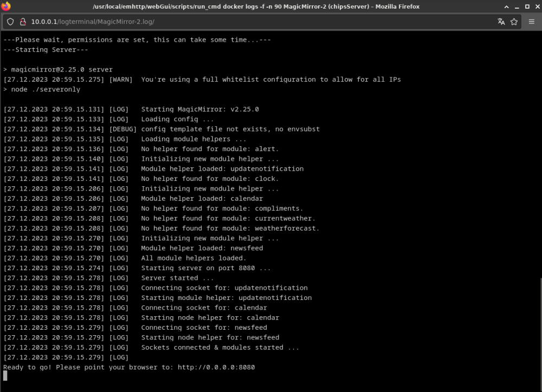Click 'Module helper loaded: updatenotification' entry
This screenshot has height=392, width=542.
coord(222,169)
